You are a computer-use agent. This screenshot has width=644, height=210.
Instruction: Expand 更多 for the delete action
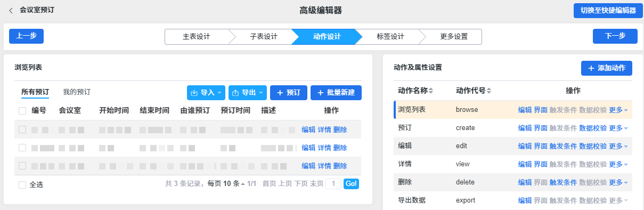coord(618,182)
